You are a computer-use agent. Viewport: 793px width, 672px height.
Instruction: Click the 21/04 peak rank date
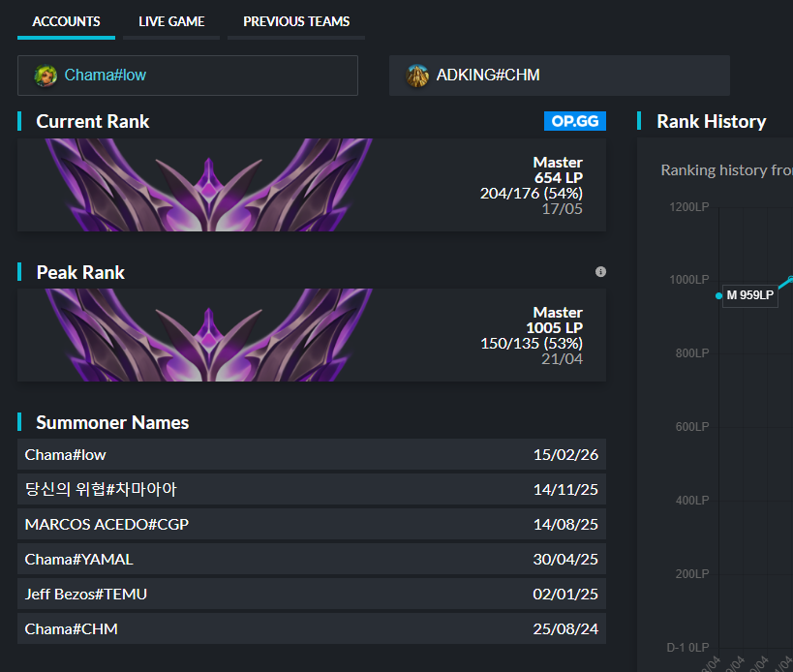point(562,359)
